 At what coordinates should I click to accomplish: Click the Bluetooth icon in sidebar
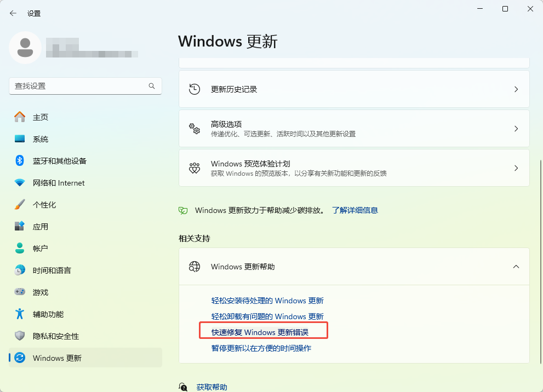click(x=20, y=160)
